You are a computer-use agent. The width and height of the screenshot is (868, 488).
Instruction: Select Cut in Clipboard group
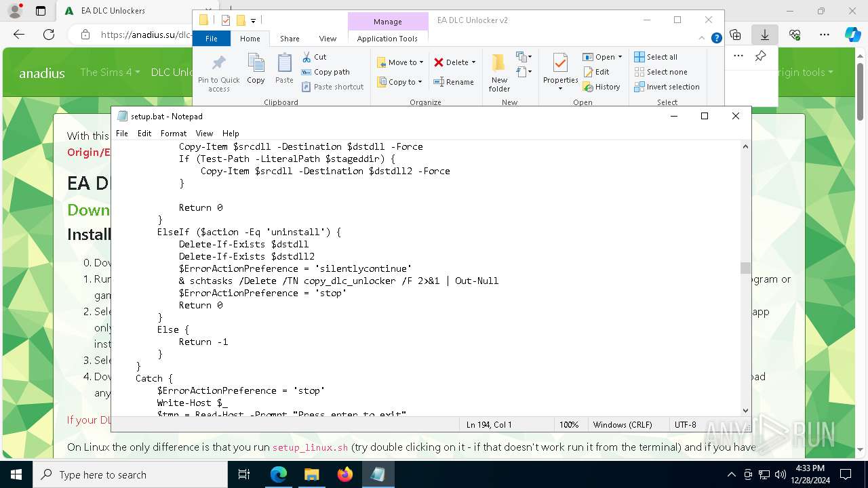tap(314, 57)
